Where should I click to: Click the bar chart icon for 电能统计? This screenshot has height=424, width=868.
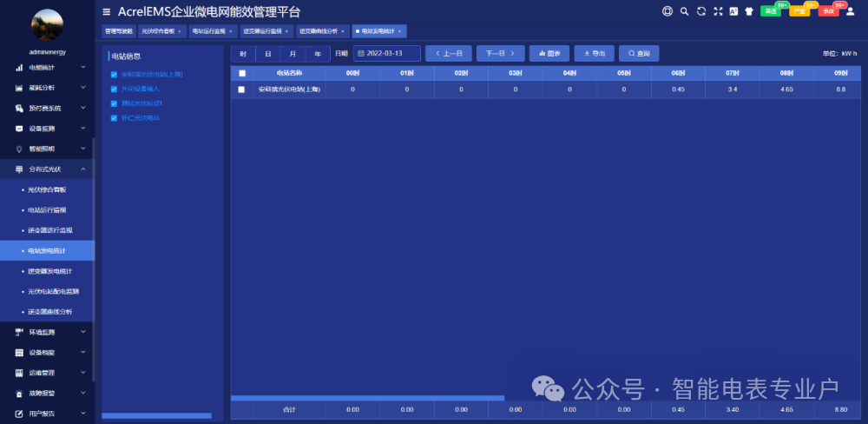(x=19, y=68)
